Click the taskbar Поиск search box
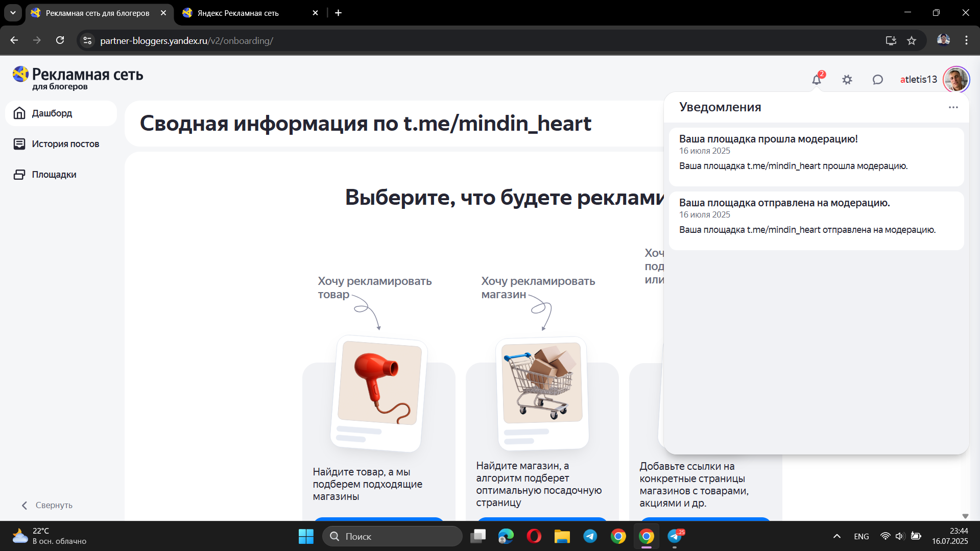Viewport: 980px width, 551px height. [392, 536]
